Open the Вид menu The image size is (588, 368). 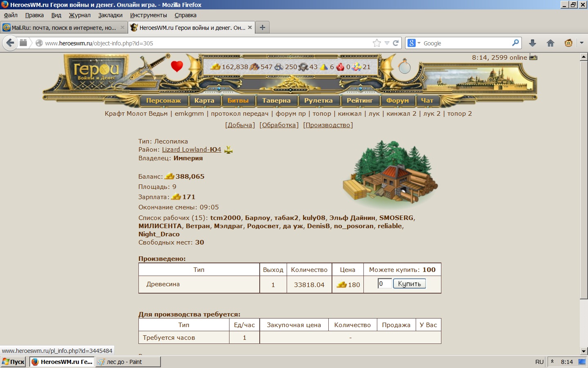pyautogui.click(x=56, y=15)
